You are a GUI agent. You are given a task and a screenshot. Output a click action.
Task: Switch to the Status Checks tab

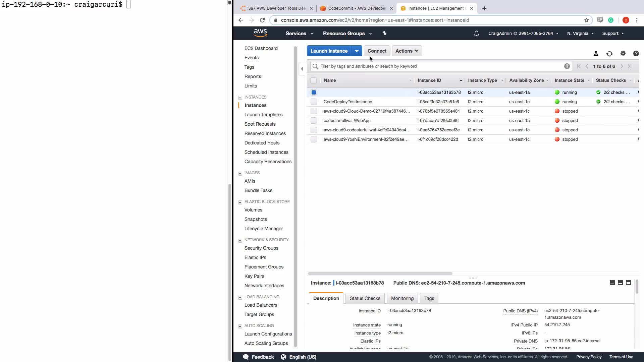(365, 298)
